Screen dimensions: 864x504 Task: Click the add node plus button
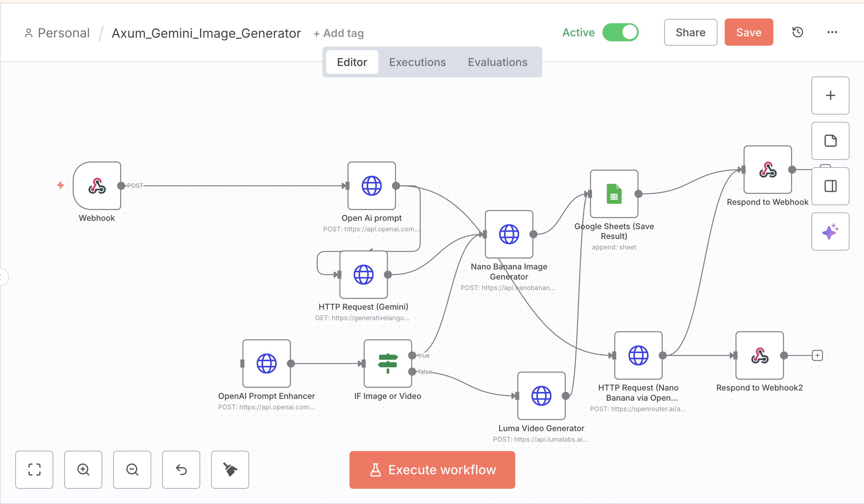pos(830,95)
